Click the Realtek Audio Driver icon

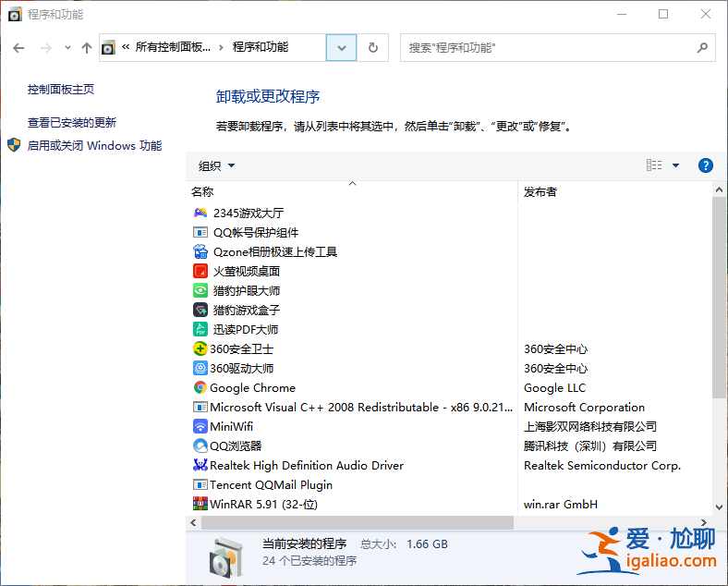coord(200,465)
